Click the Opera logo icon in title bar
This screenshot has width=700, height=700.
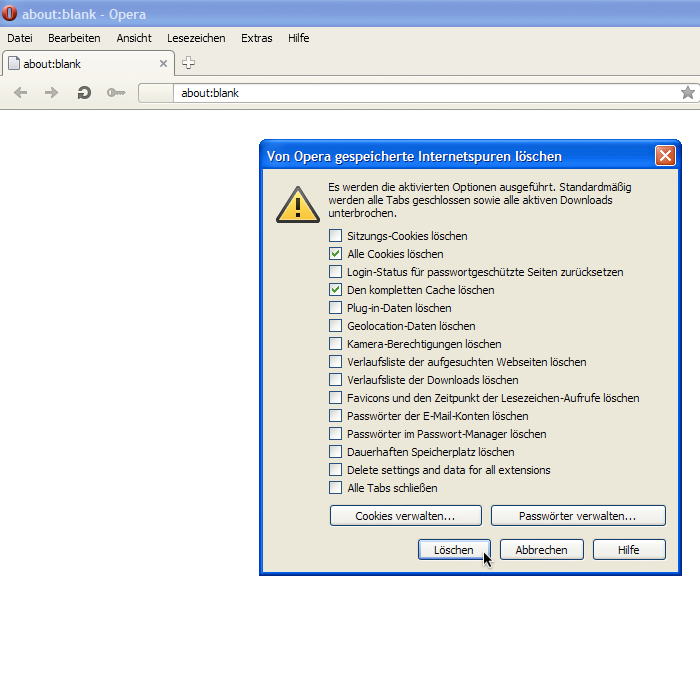pos(9,13)
